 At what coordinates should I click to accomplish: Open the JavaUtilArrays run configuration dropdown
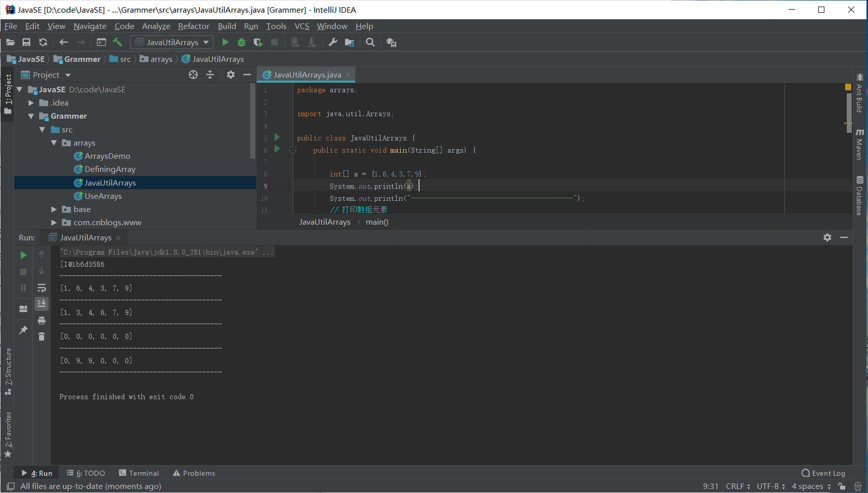pos(172,43)
